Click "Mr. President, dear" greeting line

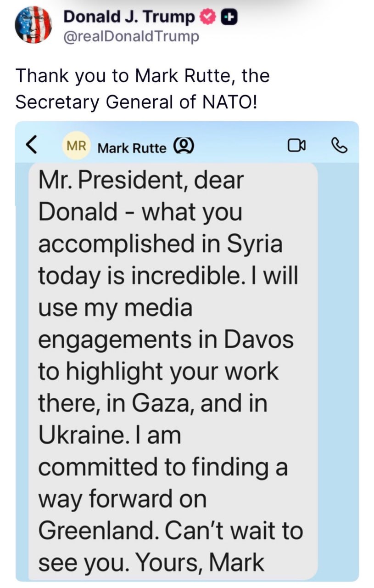click(141, 181)
